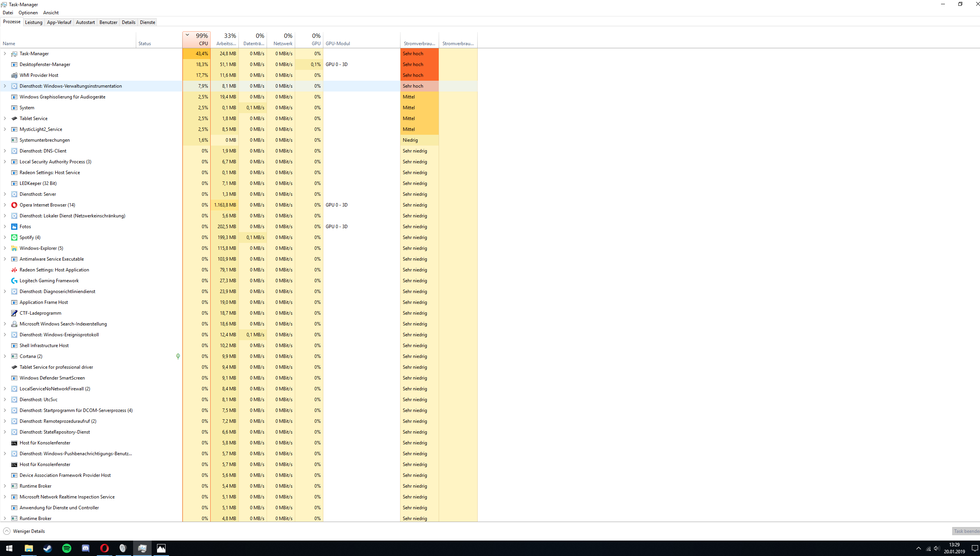Click the CTF-Ladeprogramm process icon
Image resolution: width=980 pixels, height=556 pixels.
(14, 313)
